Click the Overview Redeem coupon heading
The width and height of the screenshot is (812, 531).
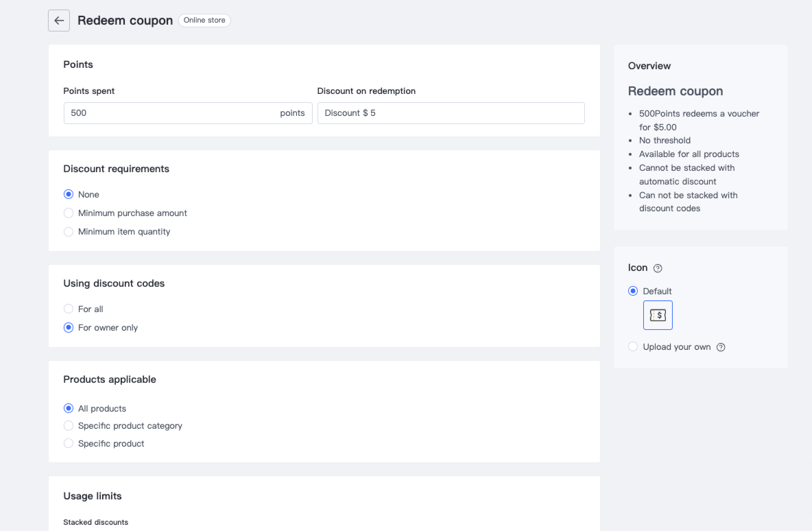(x=675, y=91)
